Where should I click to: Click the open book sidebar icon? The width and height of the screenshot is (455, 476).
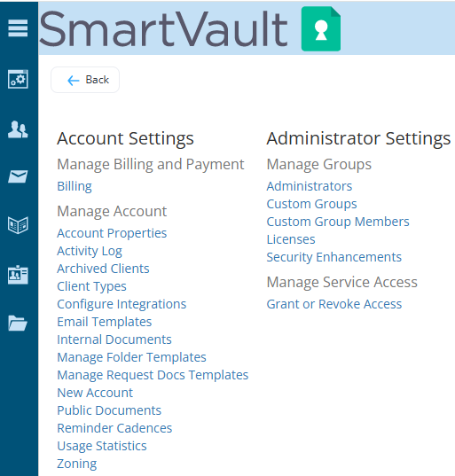(x=18, y=225)
